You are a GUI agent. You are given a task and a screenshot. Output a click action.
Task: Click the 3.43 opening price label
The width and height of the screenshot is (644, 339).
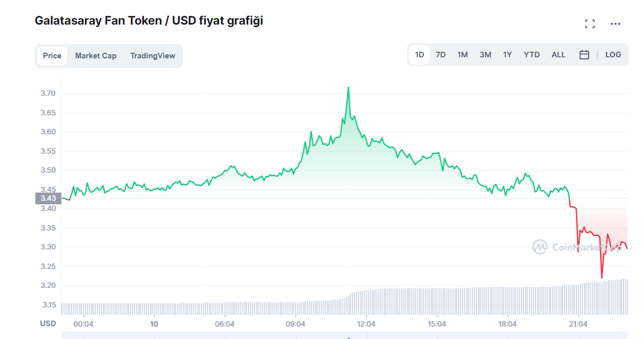point(48,198)
